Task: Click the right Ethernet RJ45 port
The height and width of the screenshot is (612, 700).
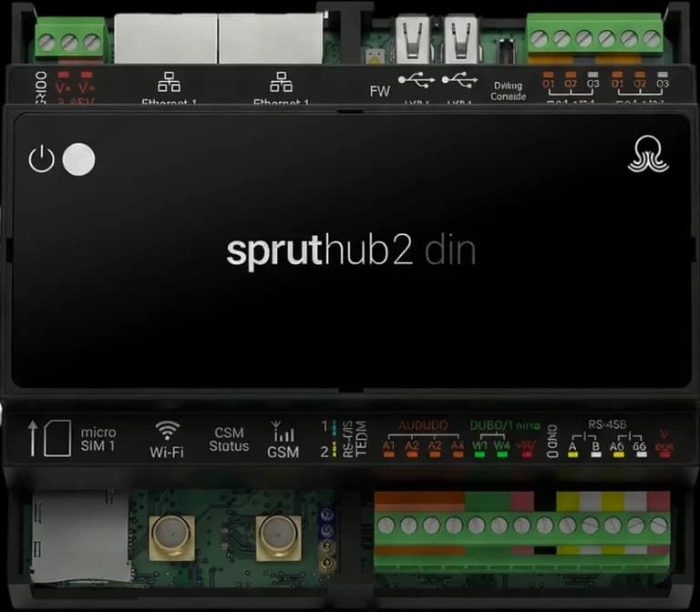Action: (271, 39)
